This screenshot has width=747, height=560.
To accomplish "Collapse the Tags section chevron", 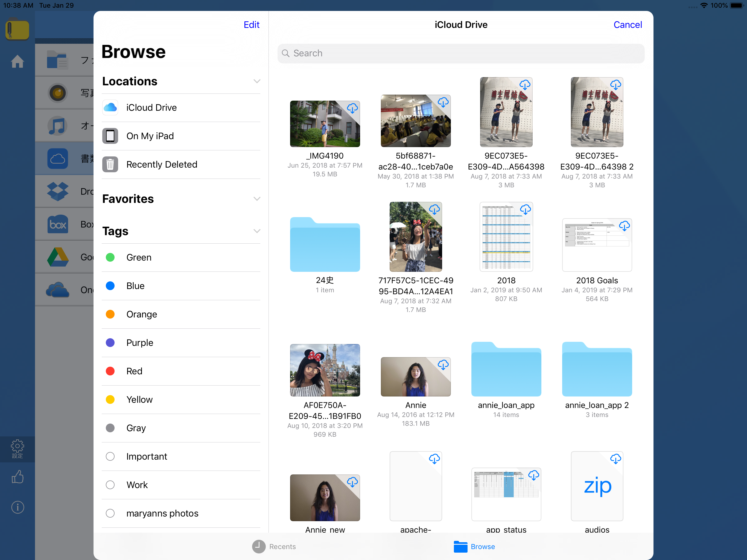I will point(257,231).
